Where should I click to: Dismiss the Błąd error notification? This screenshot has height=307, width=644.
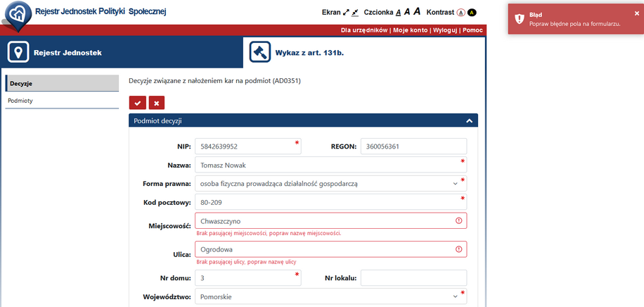point(636,13)
